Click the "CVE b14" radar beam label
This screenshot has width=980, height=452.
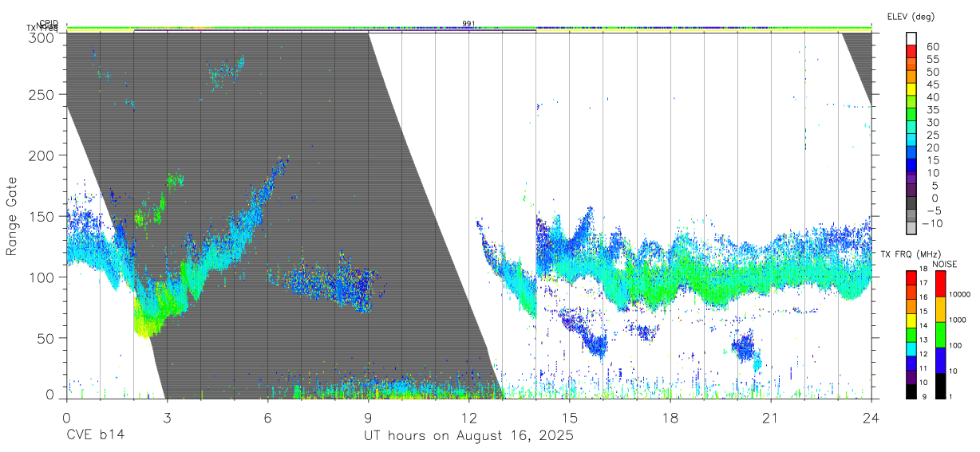point(95,436)
